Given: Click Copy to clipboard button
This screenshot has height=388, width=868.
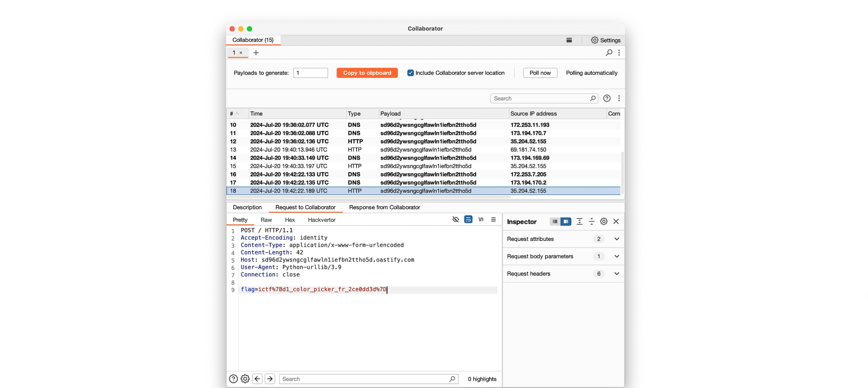Looking at the screenshot, I should point(367,73).
